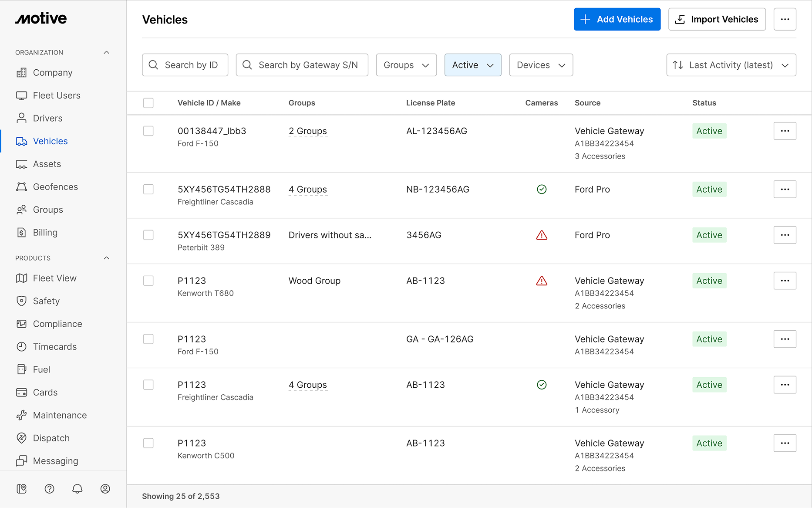This screenshot has width=812, height=508.
Task: Open Timecards in the sidebar
Action: (55, 347)
